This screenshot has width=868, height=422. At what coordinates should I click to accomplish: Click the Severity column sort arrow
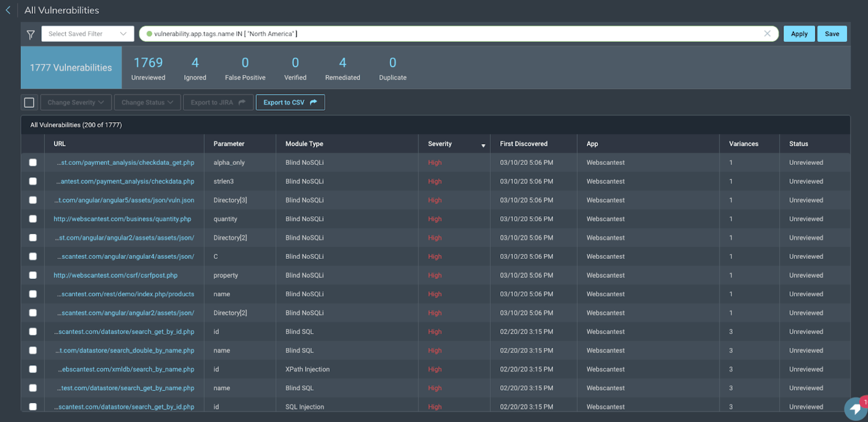483,146
